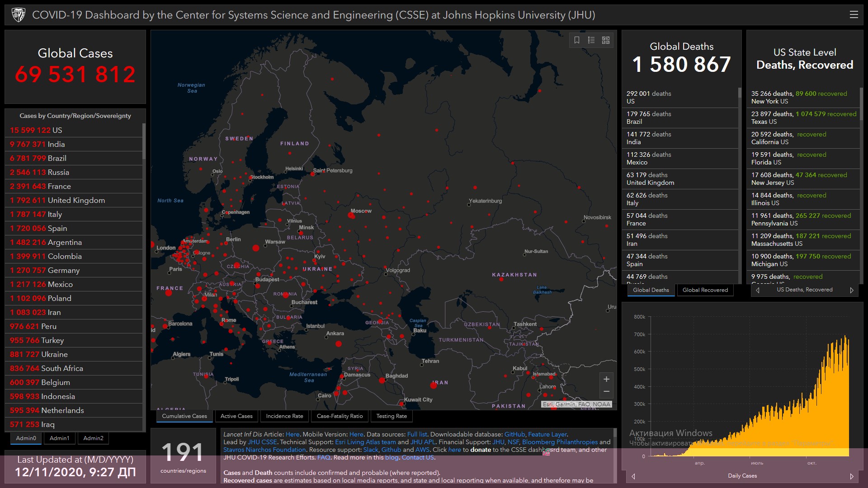Show the map legend list icon

pos(591,40)
